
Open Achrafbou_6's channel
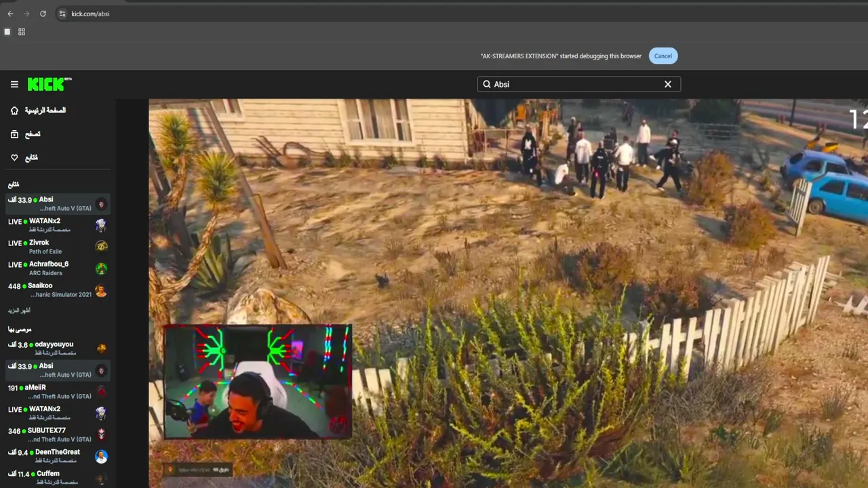click(x=58, y=268)
